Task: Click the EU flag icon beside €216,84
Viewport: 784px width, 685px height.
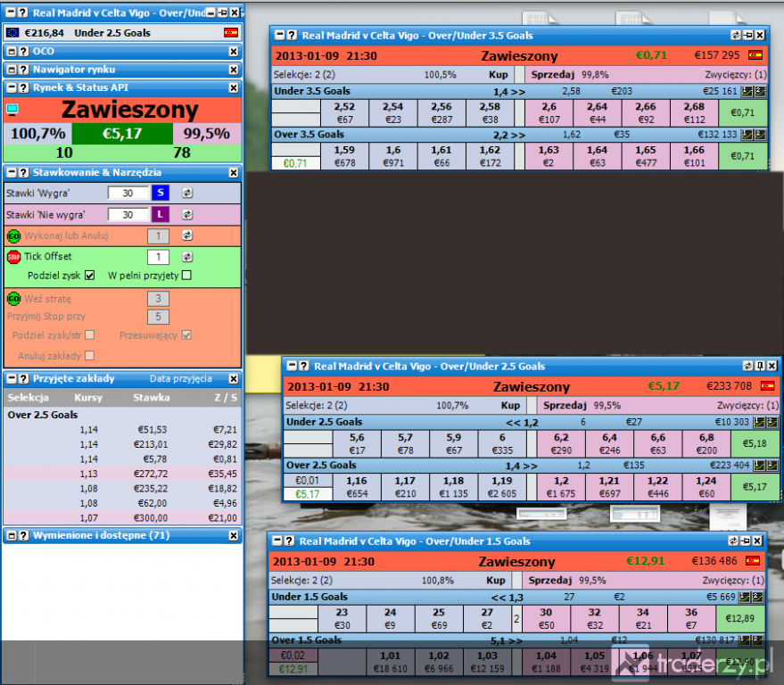Action: [x=13, y=33]
